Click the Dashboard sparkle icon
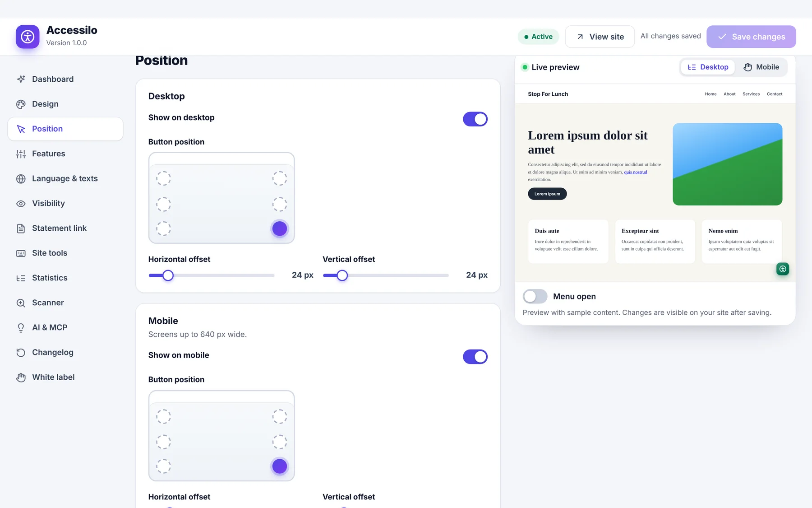Viewport: 812px width, 508px height. [x=21, y=79]
